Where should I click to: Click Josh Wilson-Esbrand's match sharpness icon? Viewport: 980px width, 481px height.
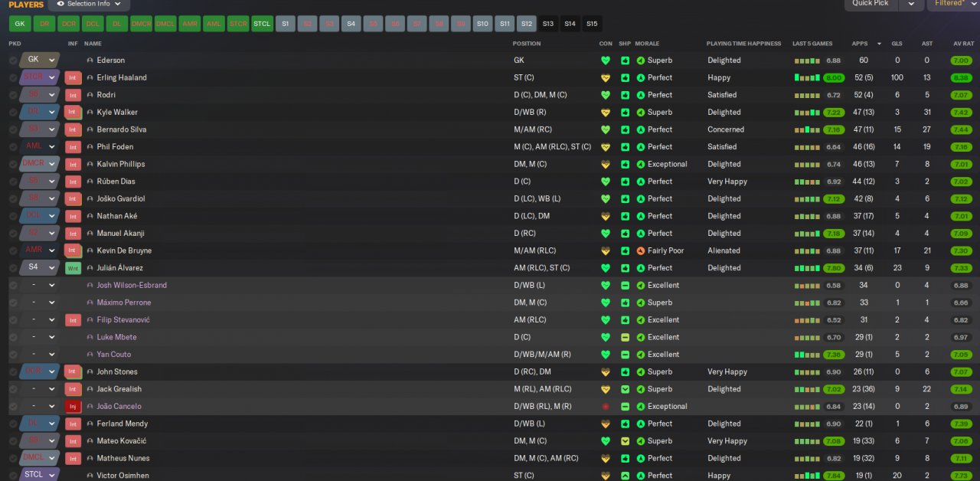(625, 286)
